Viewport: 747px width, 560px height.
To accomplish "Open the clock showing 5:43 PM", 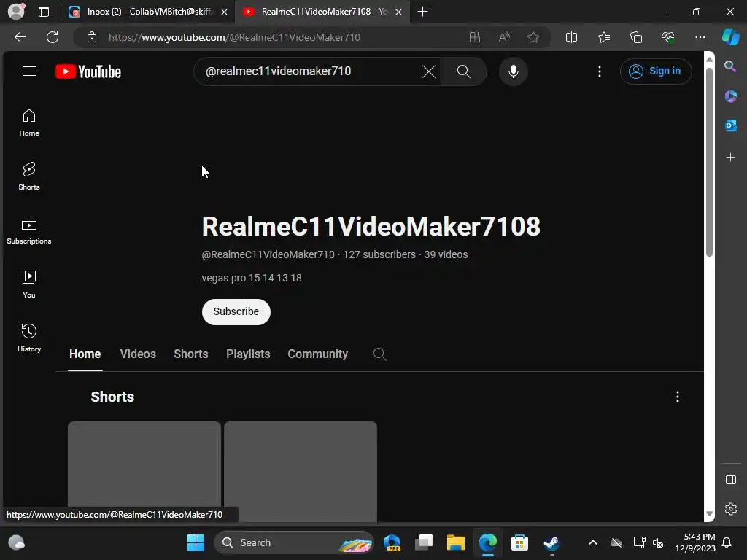I will (x=695, y=542).
